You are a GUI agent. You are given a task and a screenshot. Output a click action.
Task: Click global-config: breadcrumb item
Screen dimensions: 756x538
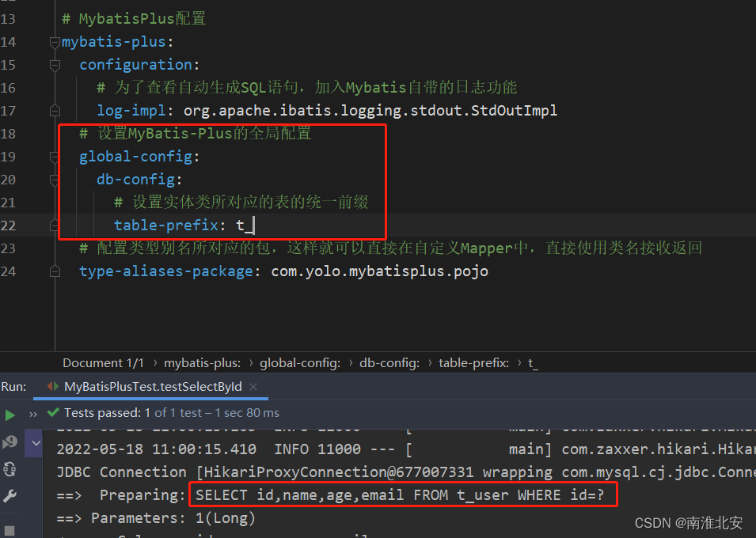300,363
